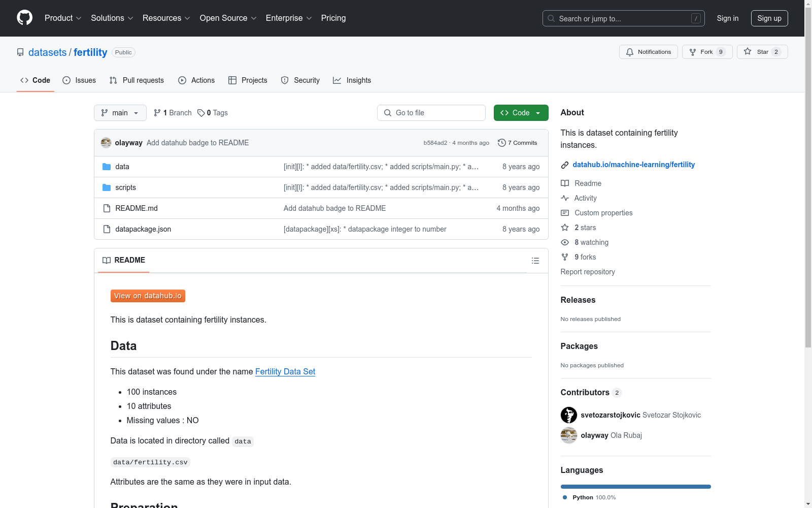This screenshot has width=812, height=508.
Task: Select the Code tab
Action: pyautogui.click(x=36, y=80)
